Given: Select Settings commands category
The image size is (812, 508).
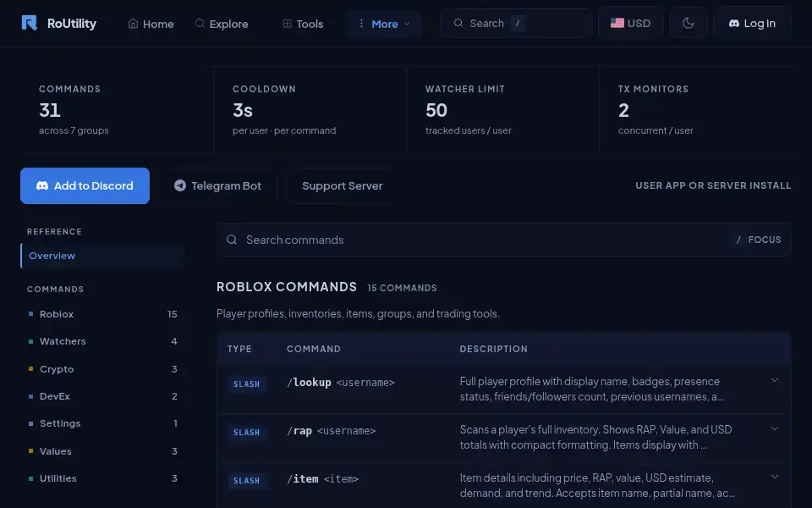Looking at the screenshot, I should pyautogui.click(x=102, y=423).
